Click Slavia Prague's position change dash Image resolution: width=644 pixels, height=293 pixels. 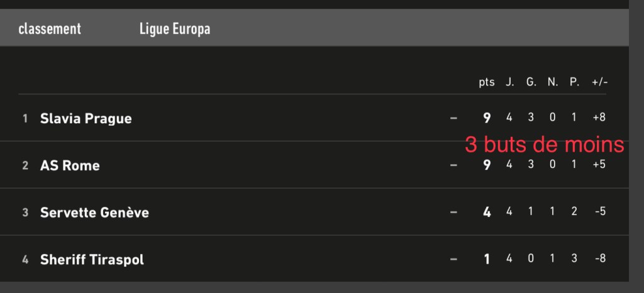453,118
